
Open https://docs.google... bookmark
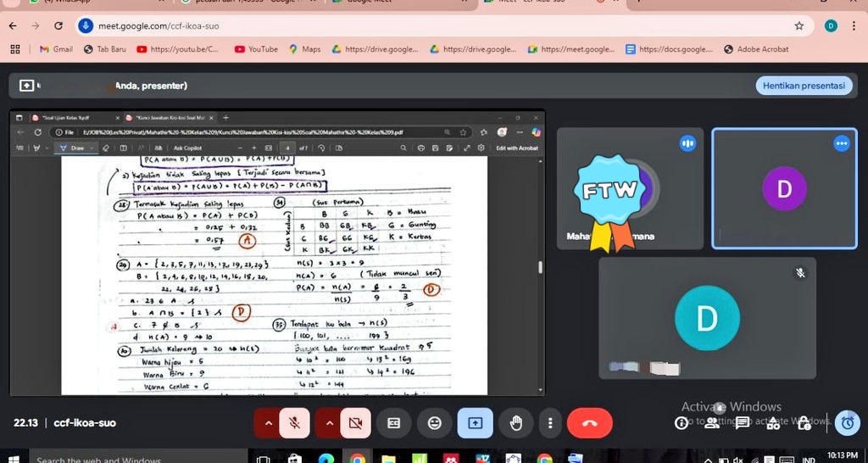pos(670,49)
